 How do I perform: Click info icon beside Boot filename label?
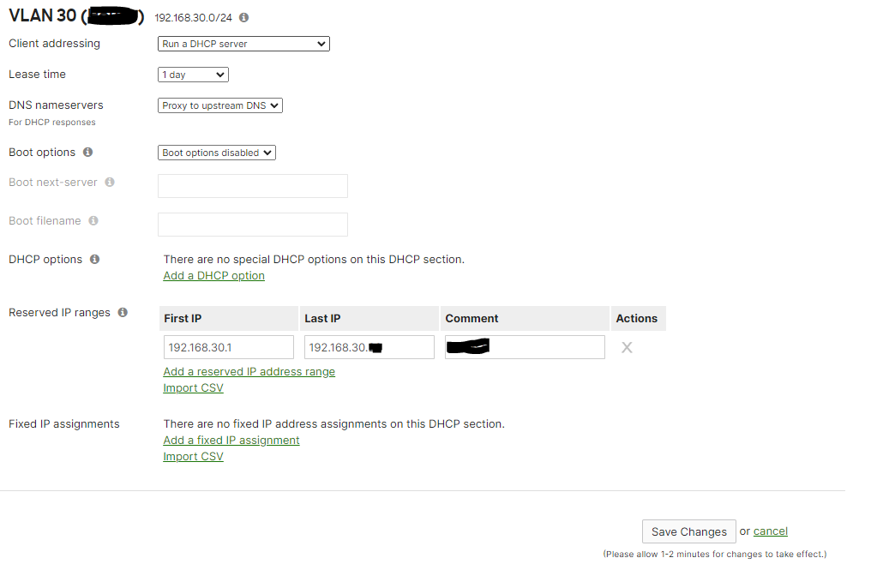pos(93,220)
